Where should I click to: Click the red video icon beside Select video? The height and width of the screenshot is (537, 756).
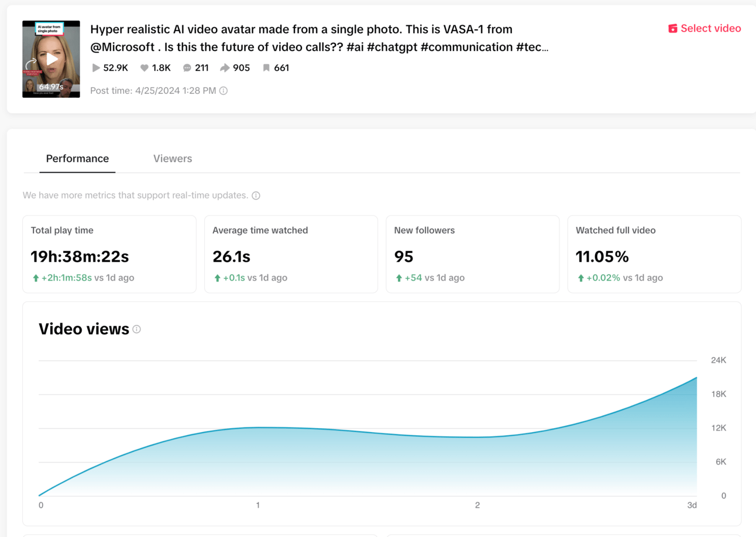pos(673,29)
